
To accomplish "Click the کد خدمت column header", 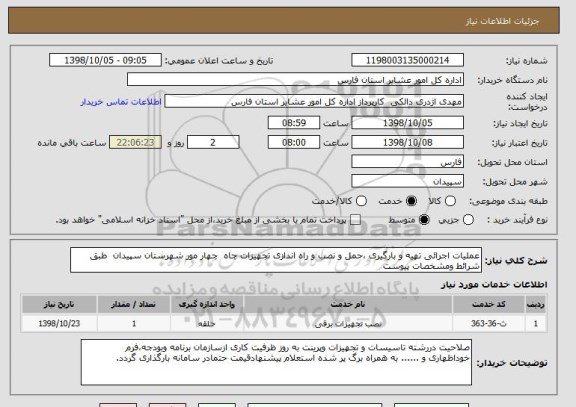I will (489, 304).
